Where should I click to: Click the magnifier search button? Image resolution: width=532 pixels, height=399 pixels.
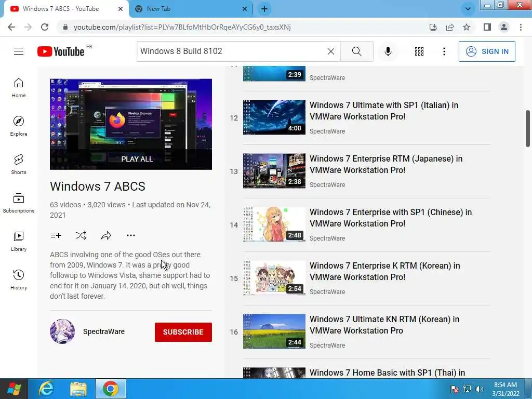(x=356, y=51)
